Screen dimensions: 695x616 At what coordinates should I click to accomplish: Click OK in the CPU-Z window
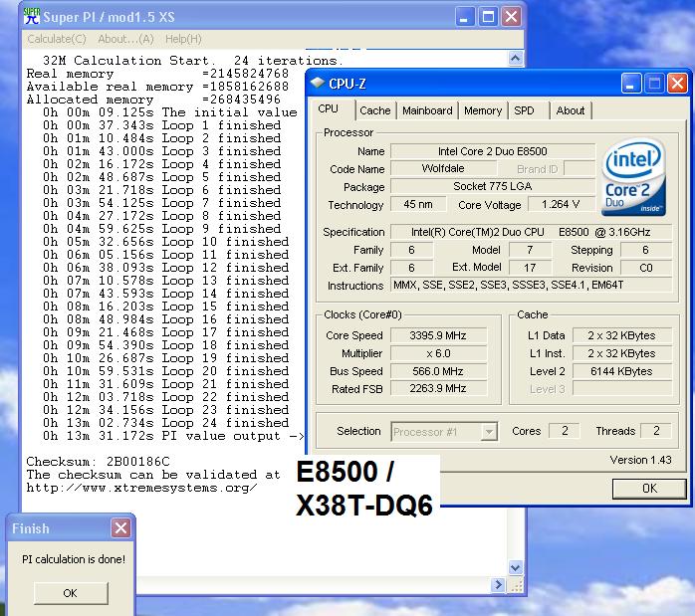coord(649,489)
